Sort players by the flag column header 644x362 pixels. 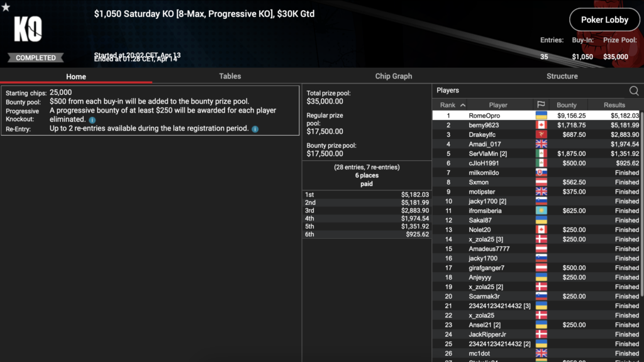[540, 105]
